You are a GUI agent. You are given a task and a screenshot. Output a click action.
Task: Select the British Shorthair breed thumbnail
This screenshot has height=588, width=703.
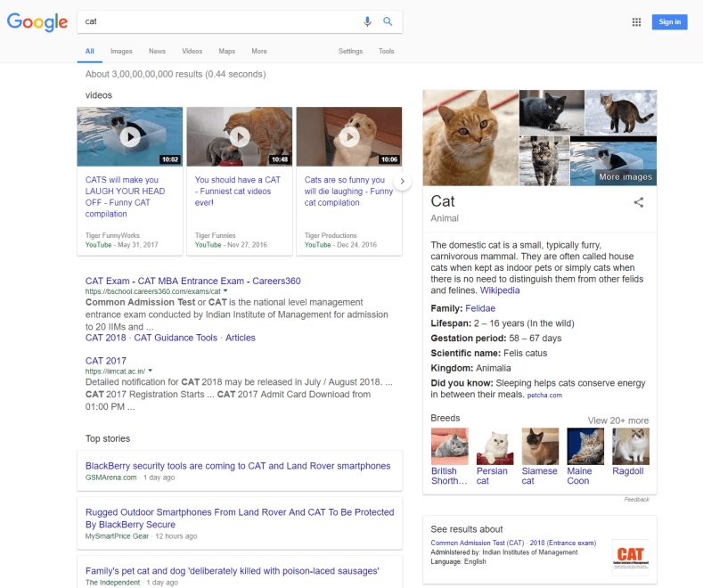pos(449,446)
